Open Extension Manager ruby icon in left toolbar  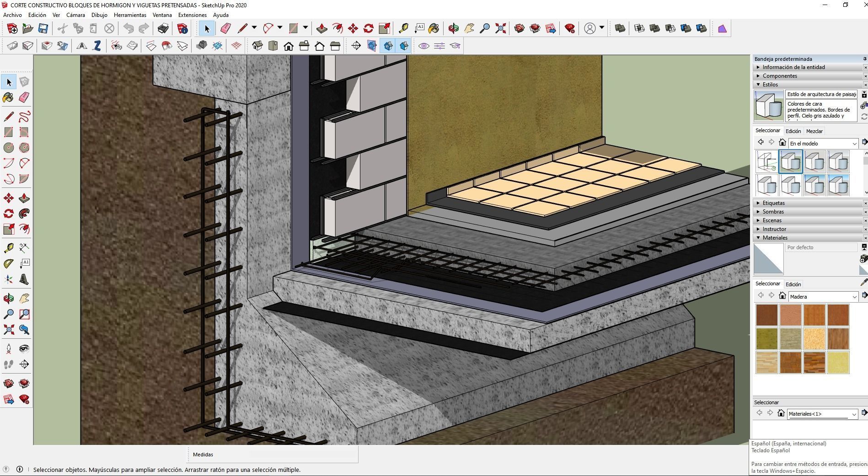24,399
